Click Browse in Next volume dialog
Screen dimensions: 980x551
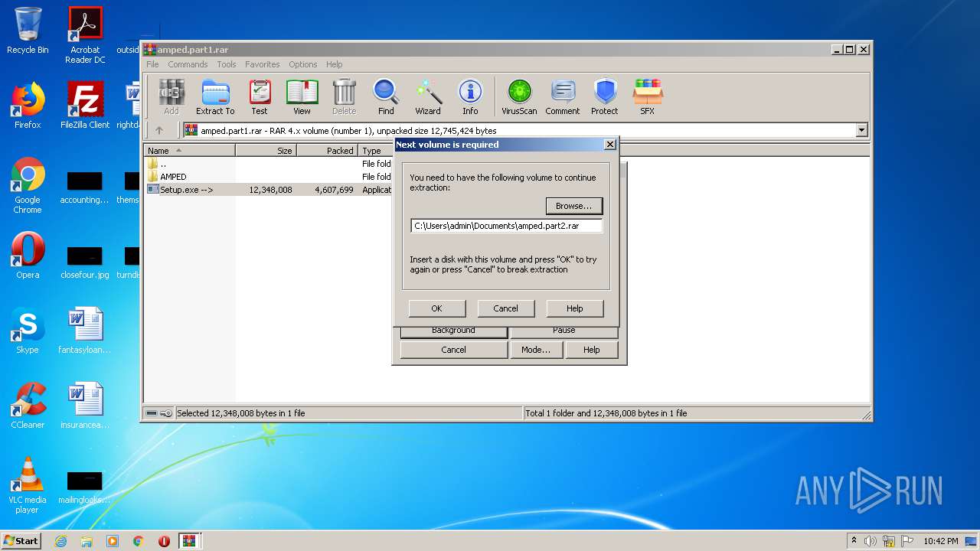574,206
